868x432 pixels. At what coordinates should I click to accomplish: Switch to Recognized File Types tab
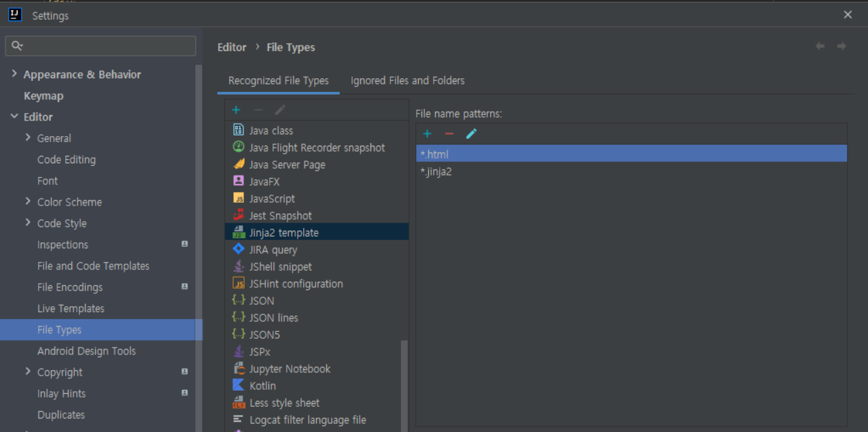tap(279, 80)
